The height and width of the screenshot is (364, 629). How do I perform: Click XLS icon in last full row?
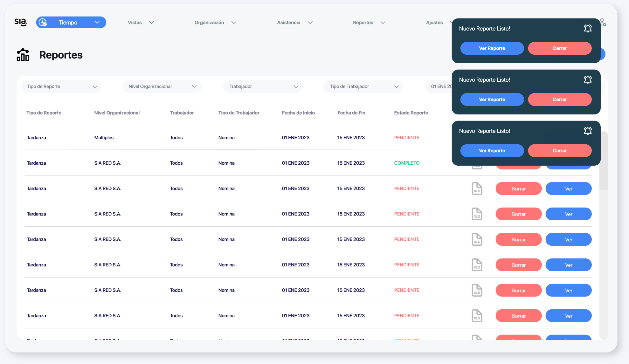[477, 316]
